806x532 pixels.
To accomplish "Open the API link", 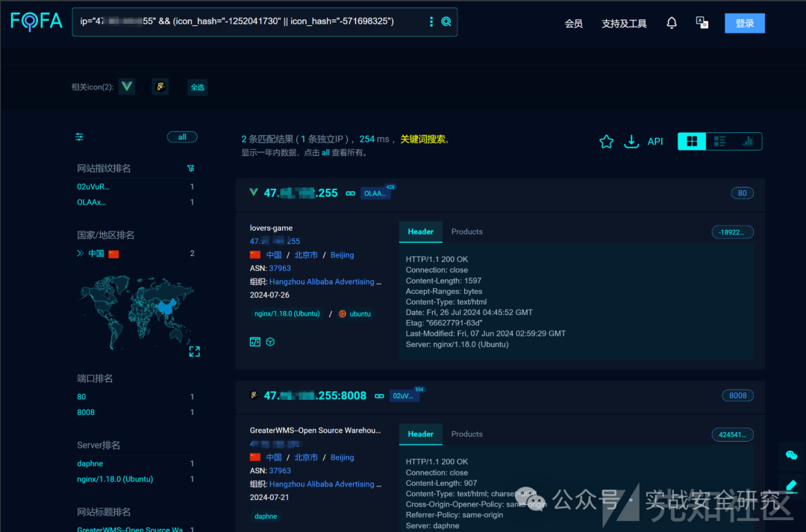I will point(655,141).
